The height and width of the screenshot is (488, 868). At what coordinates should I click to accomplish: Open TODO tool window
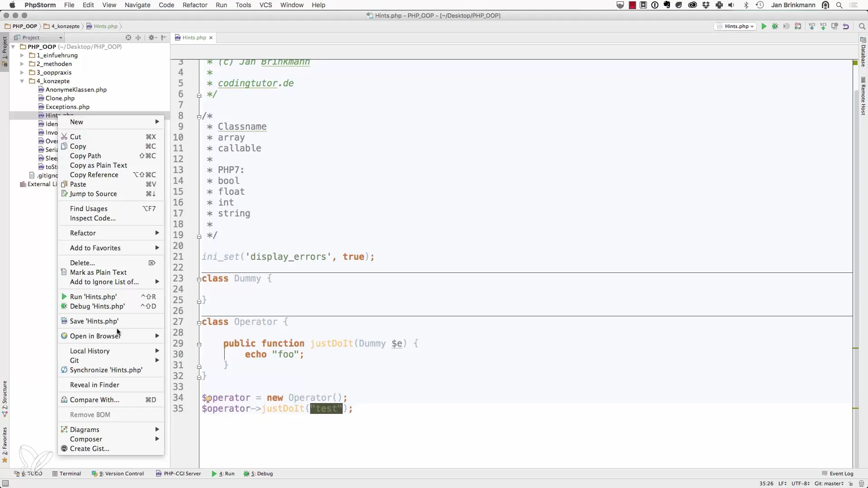(x=28, y=474)
